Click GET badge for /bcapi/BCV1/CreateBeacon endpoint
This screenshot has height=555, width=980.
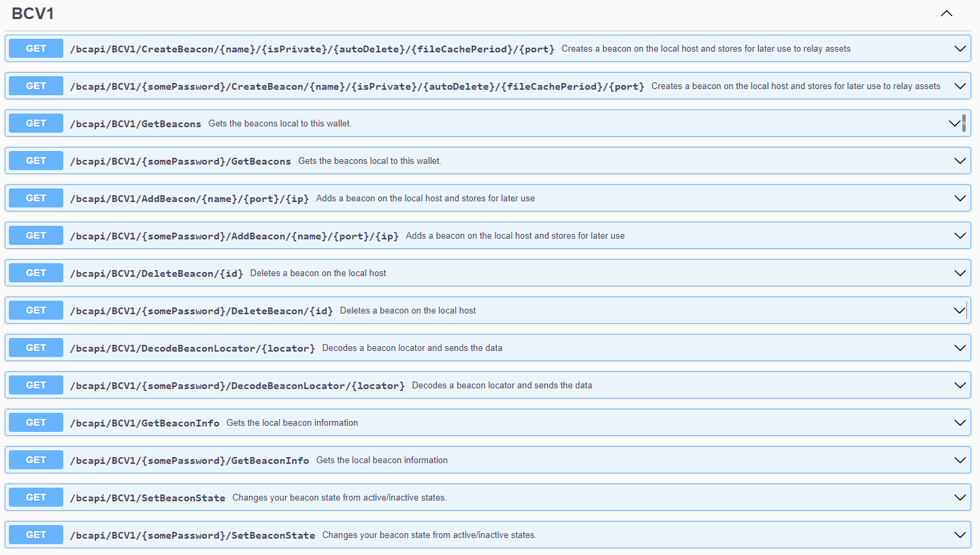click(36, 48)
